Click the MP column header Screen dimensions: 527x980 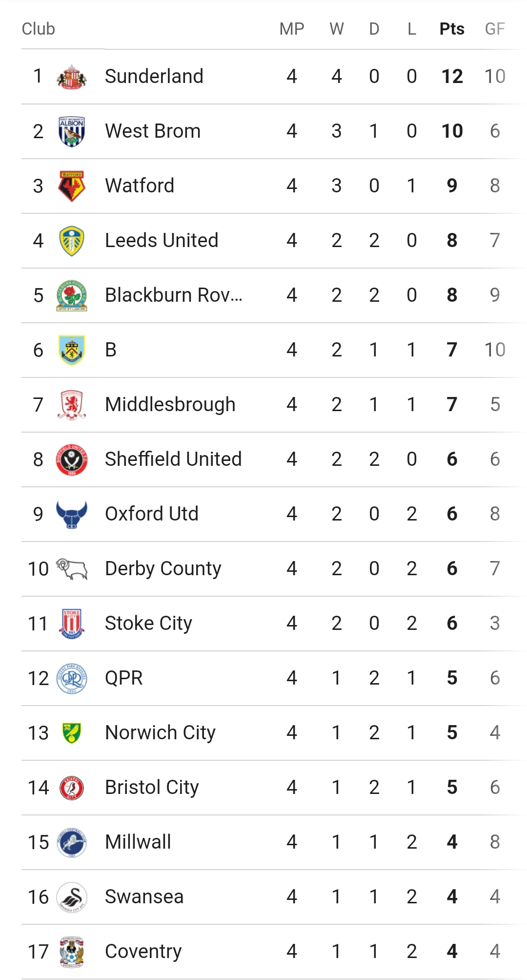pyautogui.click(x=292, y=29)
